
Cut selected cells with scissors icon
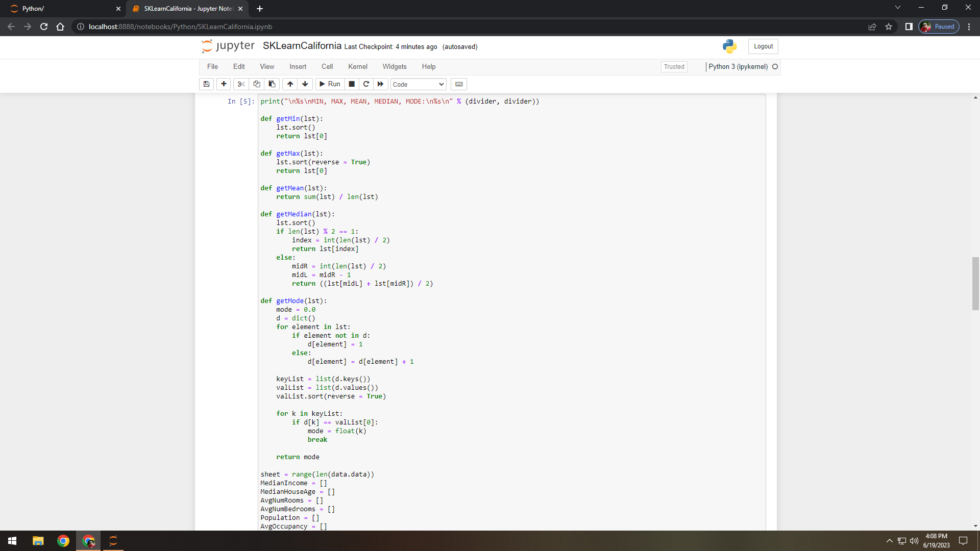[241, 84]
